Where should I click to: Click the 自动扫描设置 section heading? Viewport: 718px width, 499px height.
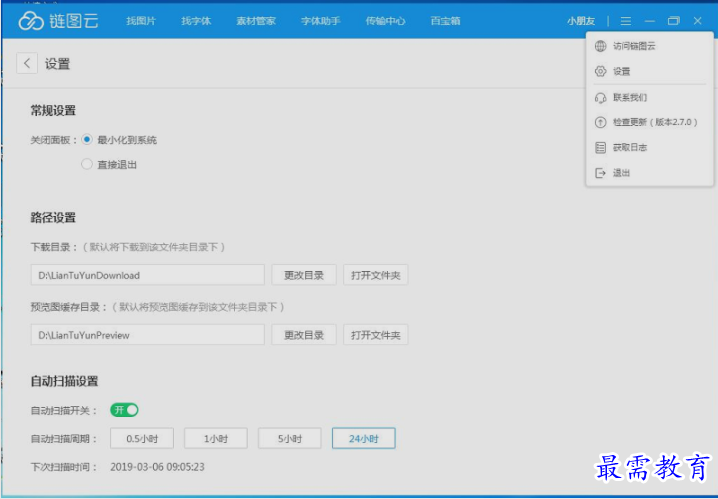click(x=64, y=381)
